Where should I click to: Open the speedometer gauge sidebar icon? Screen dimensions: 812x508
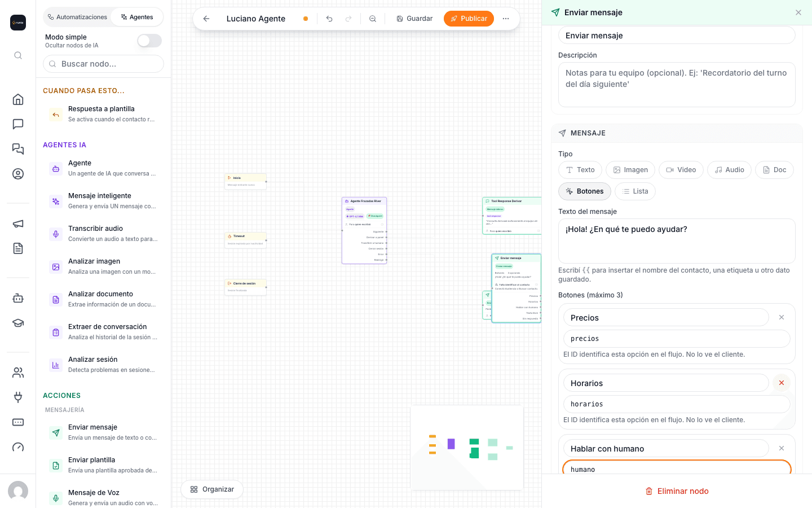[x=18, y=447]
